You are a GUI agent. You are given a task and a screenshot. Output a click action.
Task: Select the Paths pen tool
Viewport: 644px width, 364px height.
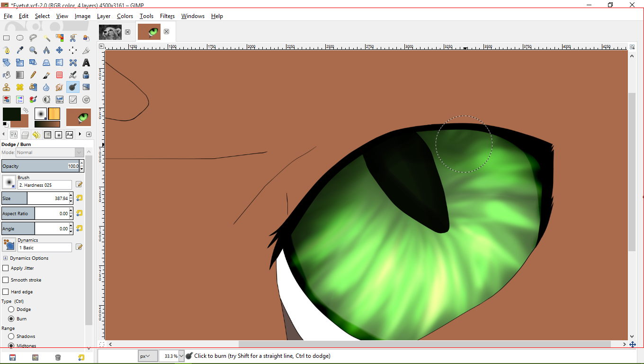[x=7, y=50]
